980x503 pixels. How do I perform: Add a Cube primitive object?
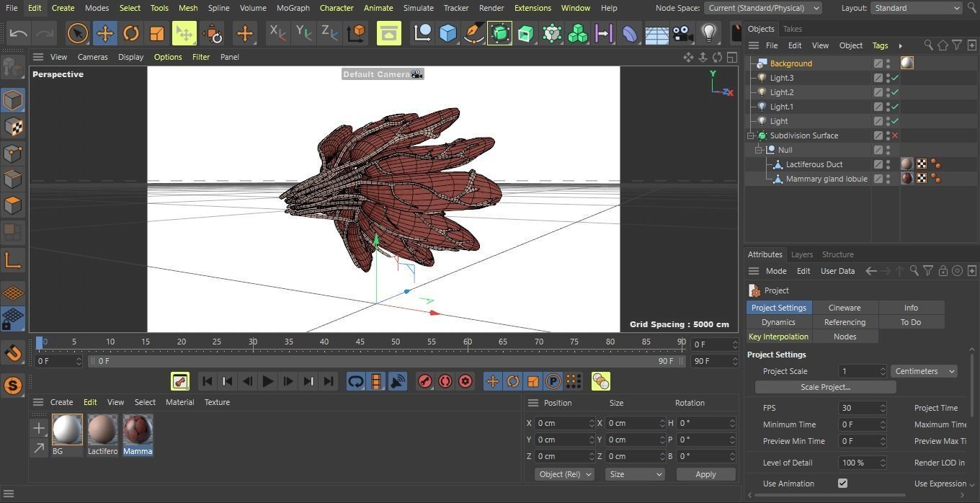click(448, 33)
